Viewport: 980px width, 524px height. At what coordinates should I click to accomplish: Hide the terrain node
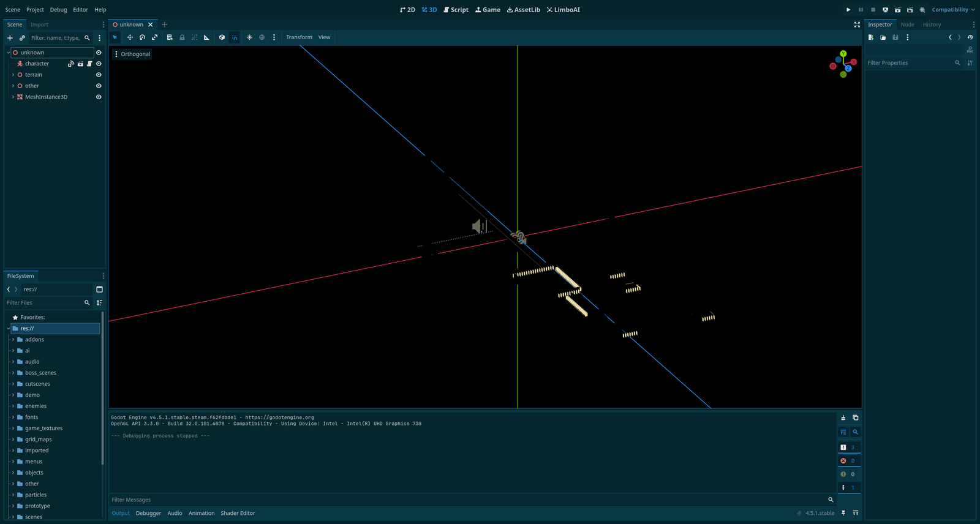99,75
